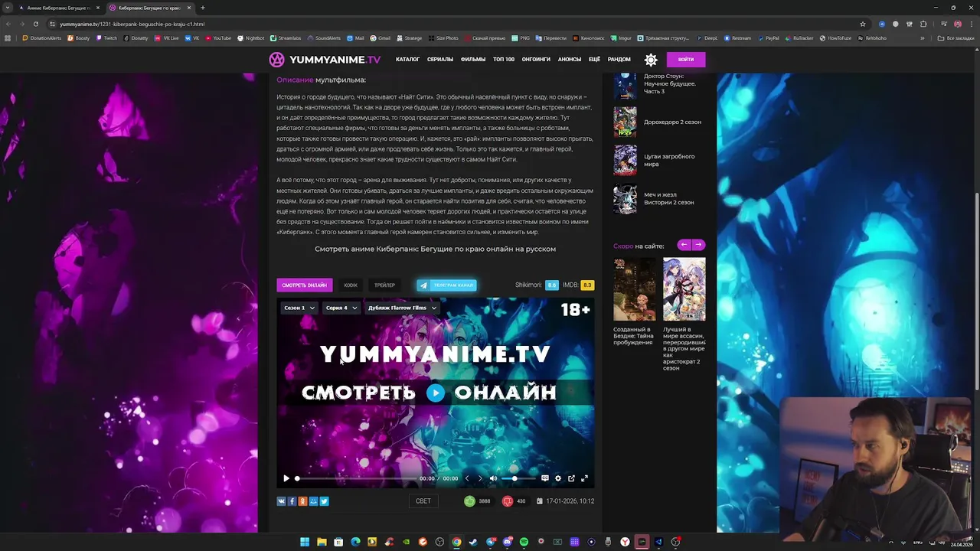
Task: Expand the Сезон 1 dropdown
Action: (x=299, y=308)
